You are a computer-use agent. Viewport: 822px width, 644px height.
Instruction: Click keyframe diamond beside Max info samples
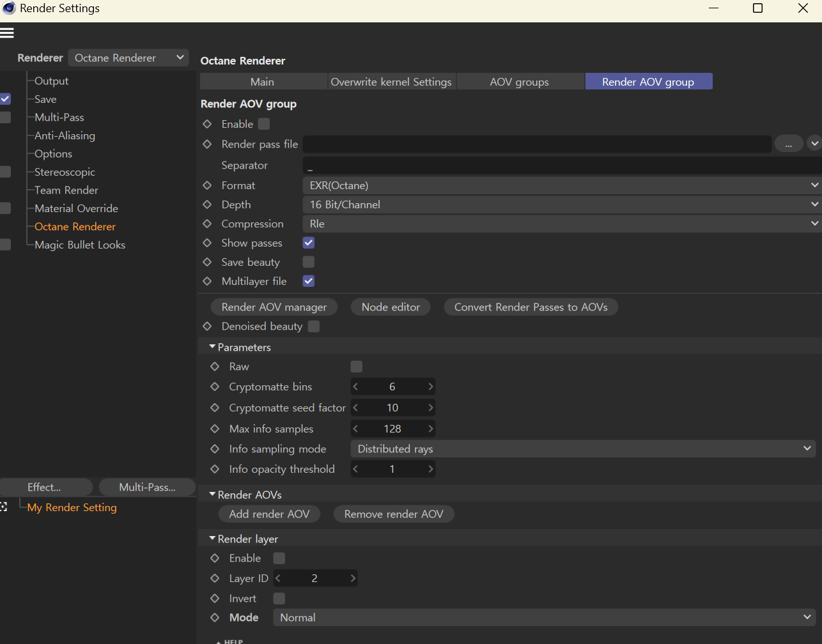[x=215, y=429]
